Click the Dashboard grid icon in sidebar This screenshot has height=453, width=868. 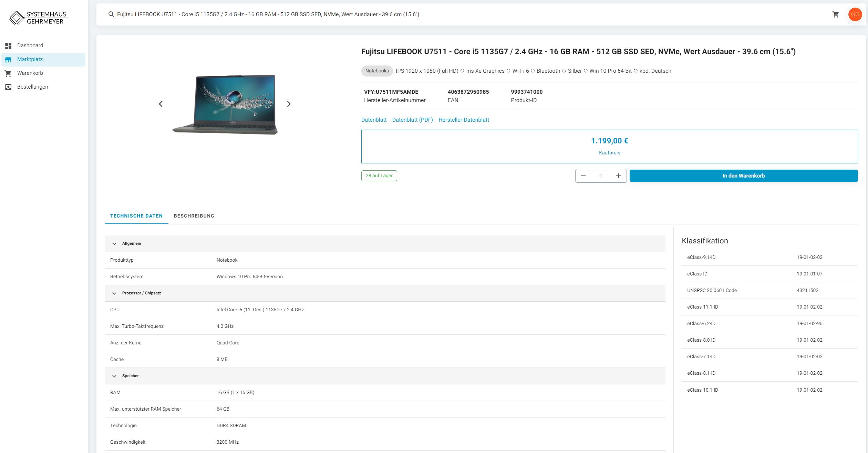[8, 46]
